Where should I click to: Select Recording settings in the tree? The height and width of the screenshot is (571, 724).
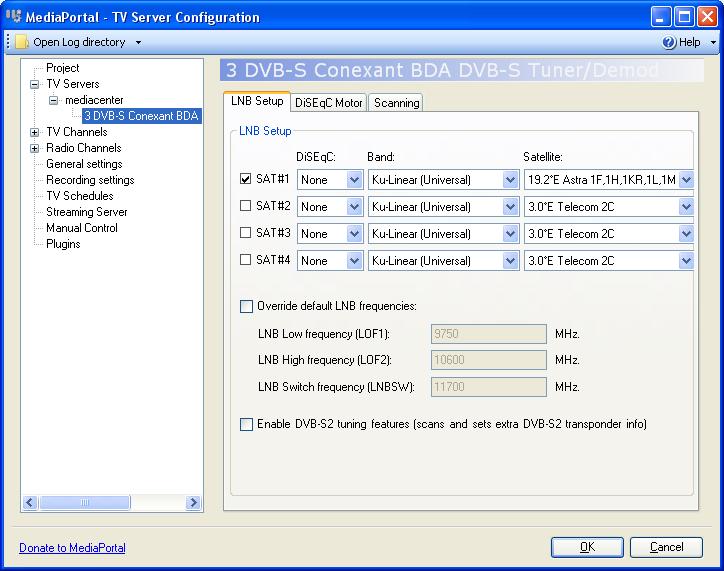click(x=90, y=180)
